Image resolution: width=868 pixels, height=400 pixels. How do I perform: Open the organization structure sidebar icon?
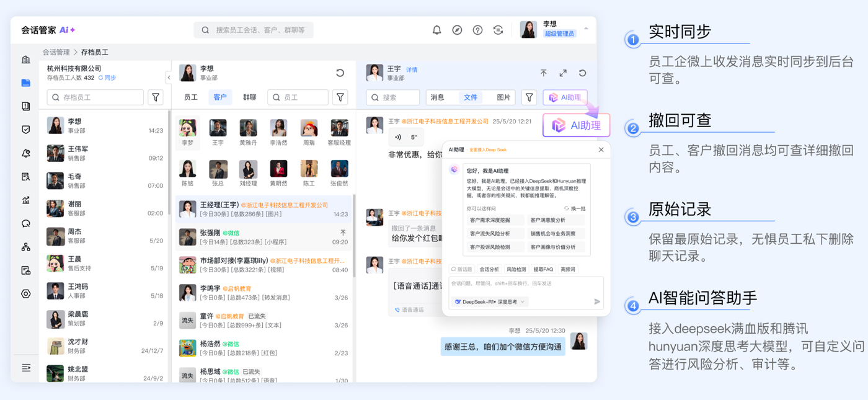pyautogui.click(x=26, y=247)
